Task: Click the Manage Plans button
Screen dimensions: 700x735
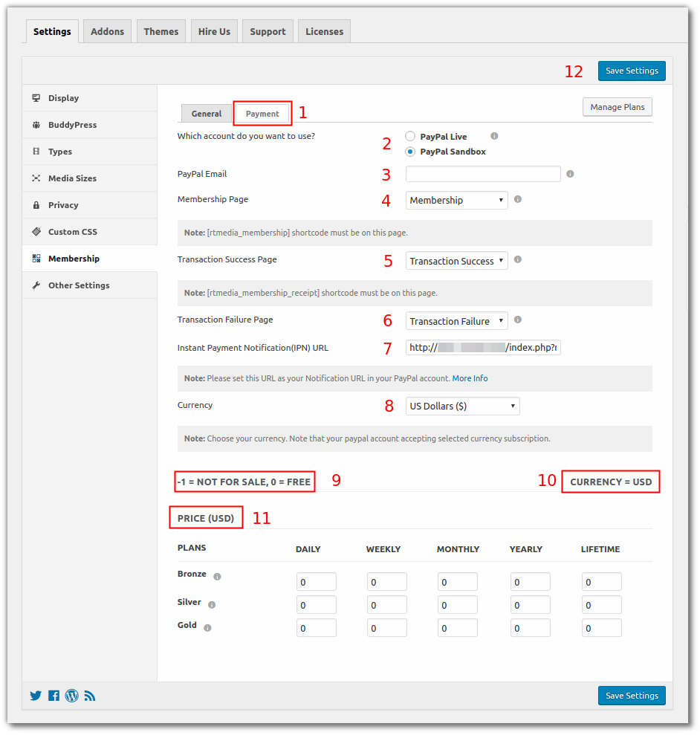Action: tap(617, 107)
